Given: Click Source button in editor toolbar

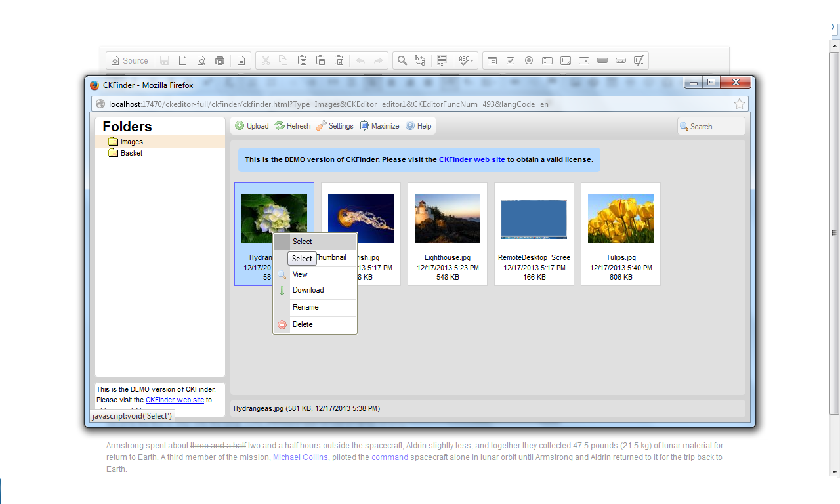Looking at the screenshot, I should click(x=129, y=60).
